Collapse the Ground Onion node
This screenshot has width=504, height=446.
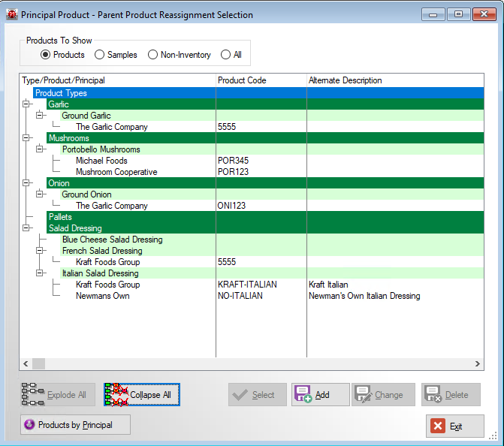39,194
